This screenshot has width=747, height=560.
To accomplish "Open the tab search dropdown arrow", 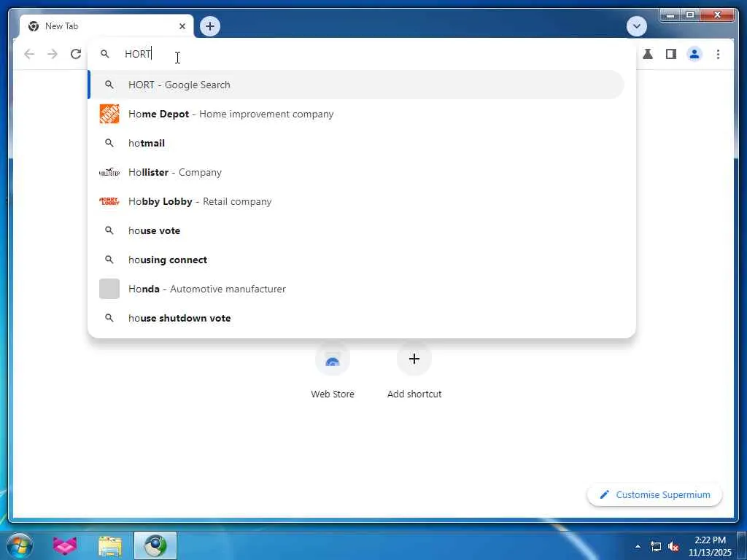I will (x=636, y=26).
